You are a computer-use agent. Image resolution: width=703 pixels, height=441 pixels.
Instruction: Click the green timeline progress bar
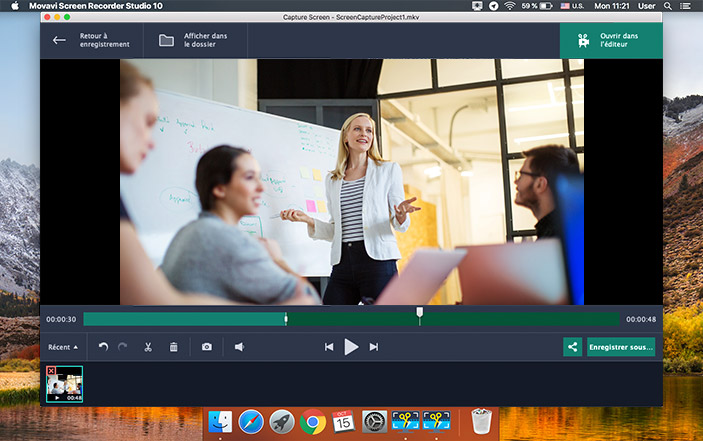(x=184, y=319)
